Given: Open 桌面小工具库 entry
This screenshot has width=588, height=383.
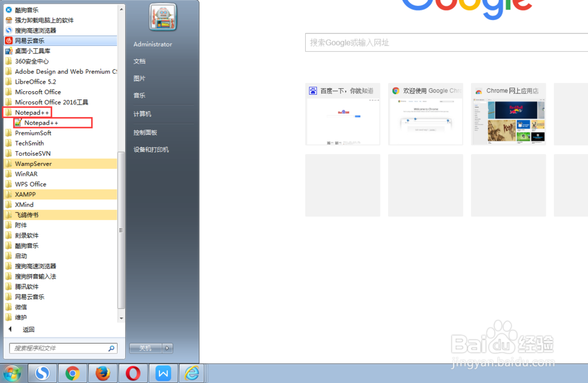Looking at the screenshot, I should pyautogui.click(x=60, y=51).
